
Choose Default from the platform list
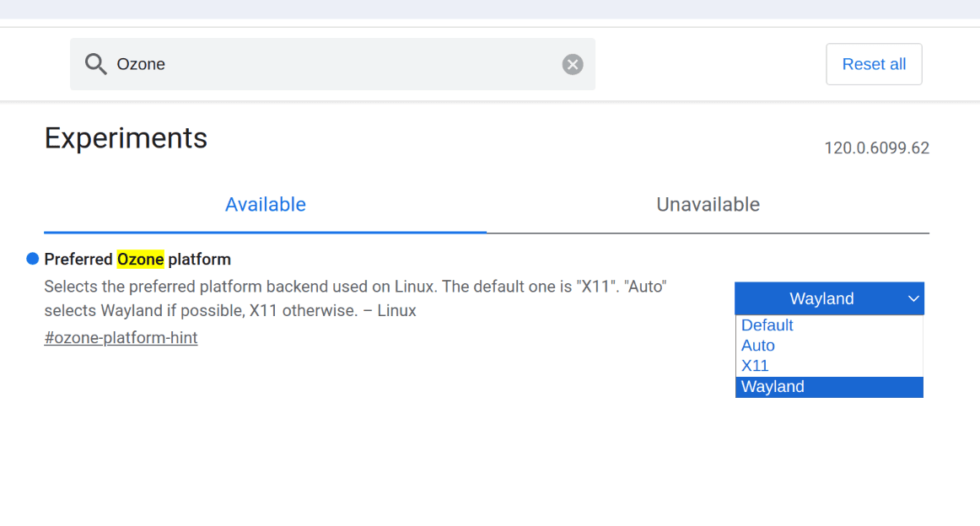pyautogui.click(x=767, y=325)
